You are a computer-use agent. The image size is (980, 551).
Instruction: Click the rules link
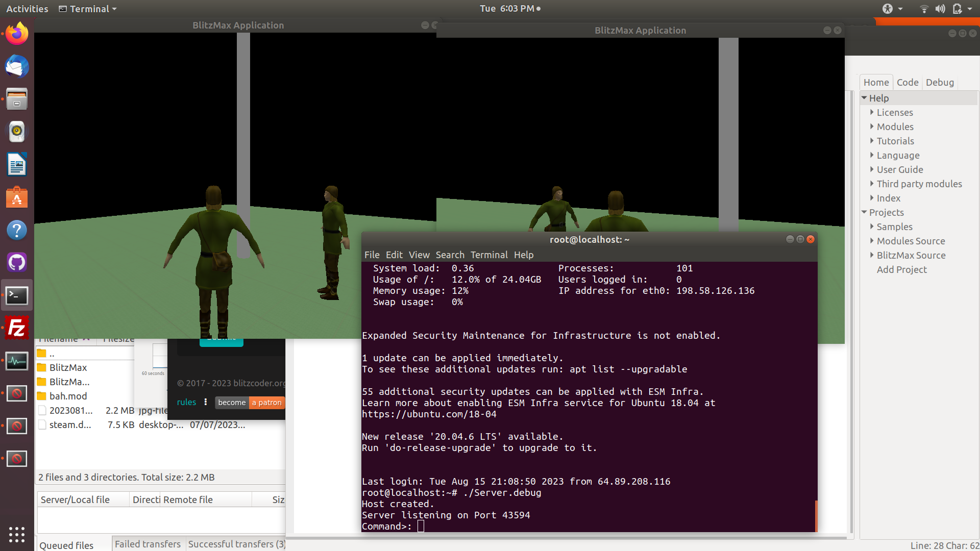[186, 402]
